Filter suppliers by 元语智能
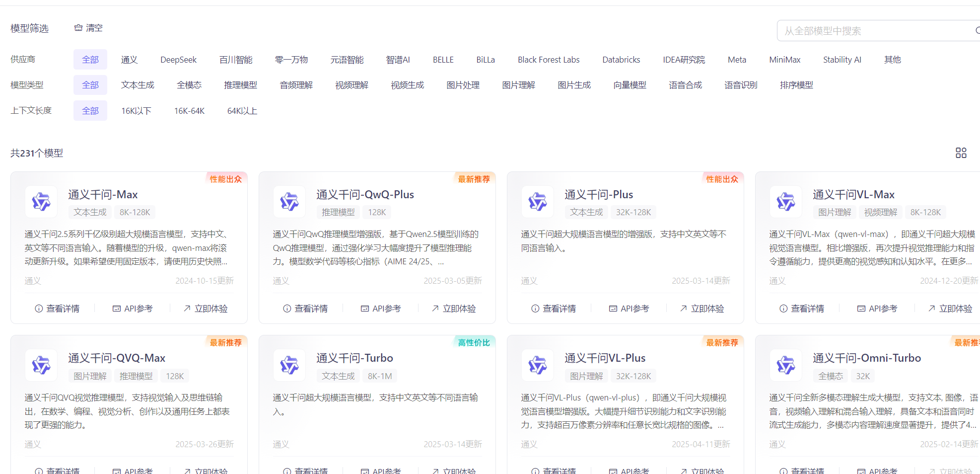 tap(347, 60)
